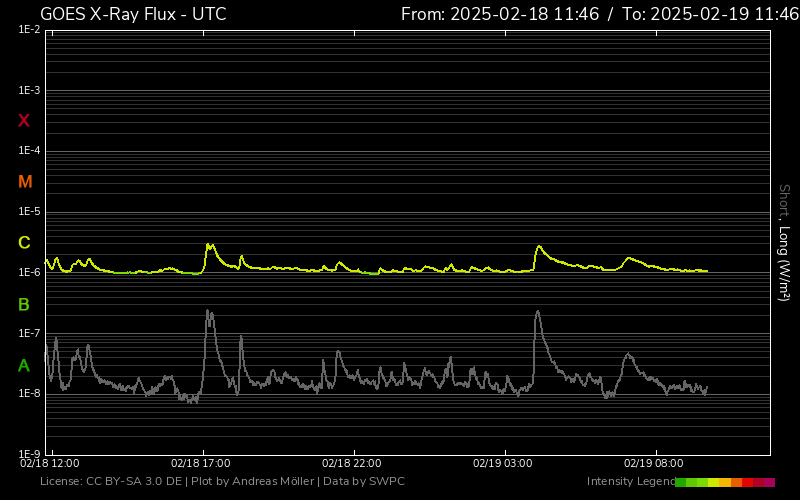This screenshot has height=500, width=800.
Task: Click the 1E-2 y-axis tick label
Action: point(29,30)
